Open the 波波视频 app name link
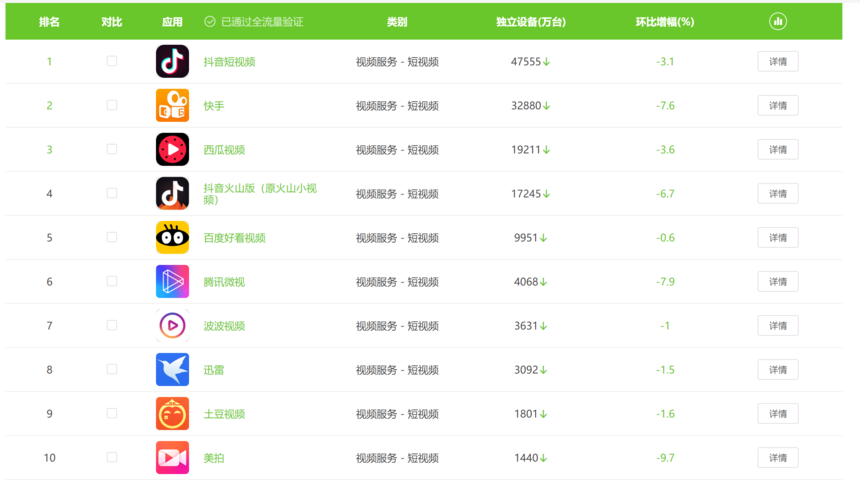860x488 pixels. click(224, 326)
